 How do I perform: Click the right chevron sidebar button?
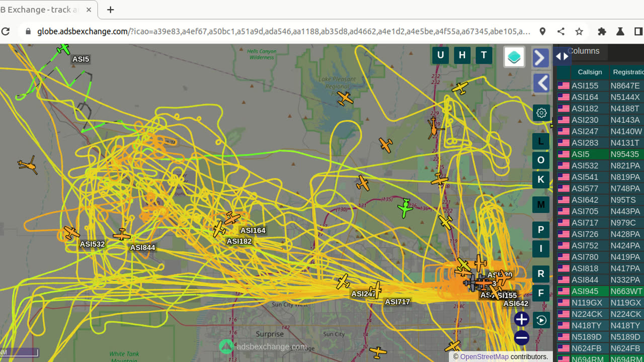point(541,58)
